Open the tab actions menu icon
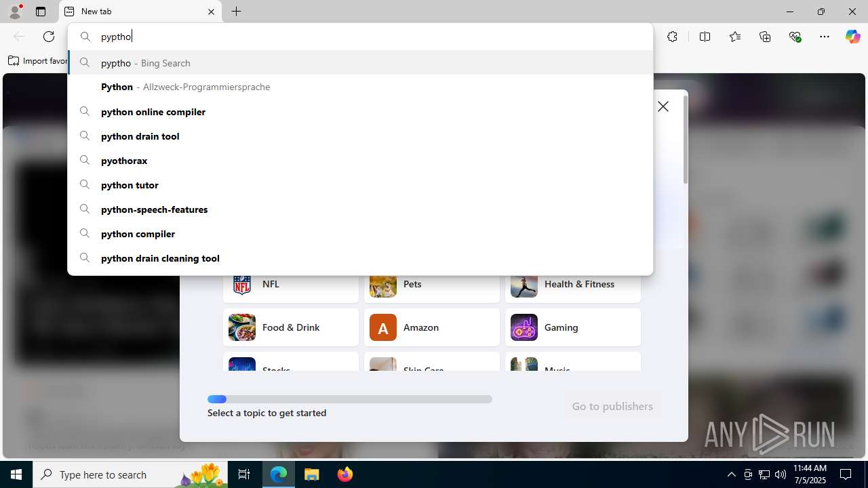The height and width of the screenshot is (488, 868). (x=41, y=12)
